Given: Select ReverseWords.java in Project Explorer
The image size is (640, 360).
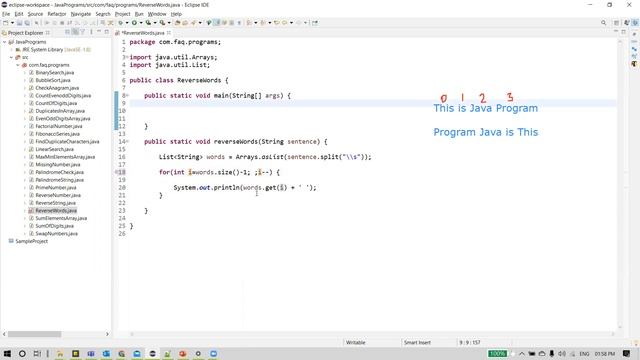Looking at the screenshot, I should coord(56,211).
